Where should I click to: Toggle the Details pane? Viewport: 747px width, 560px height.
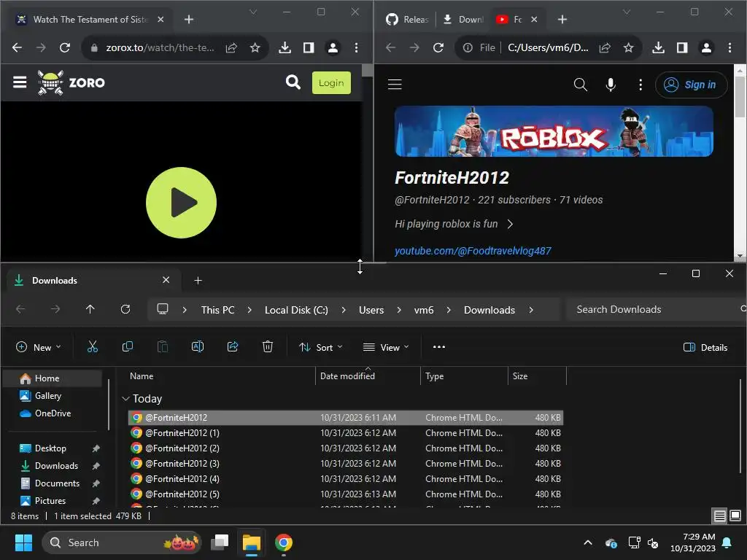[x=705, y=347]
